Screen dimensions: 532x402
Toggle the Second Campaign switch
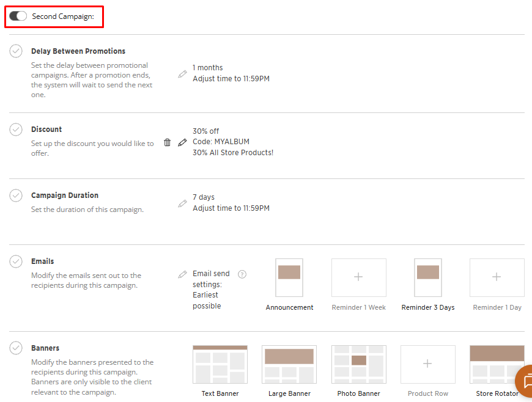coord(18,16)
